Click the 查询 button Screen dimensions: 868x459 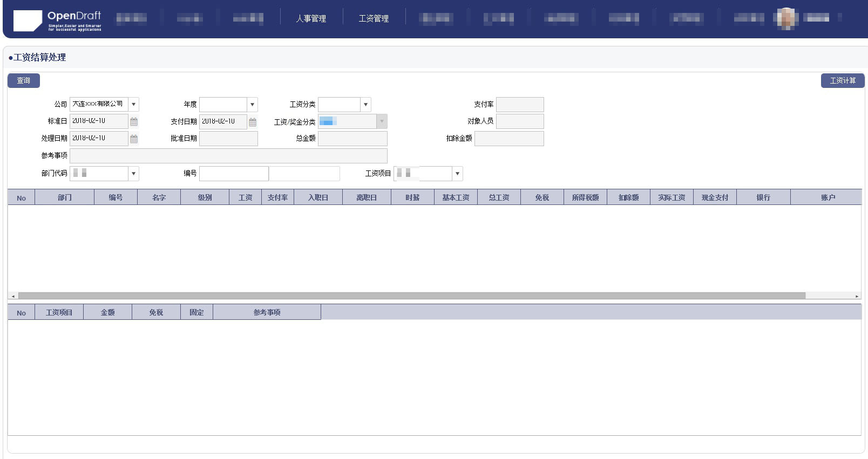pos(24,81)
